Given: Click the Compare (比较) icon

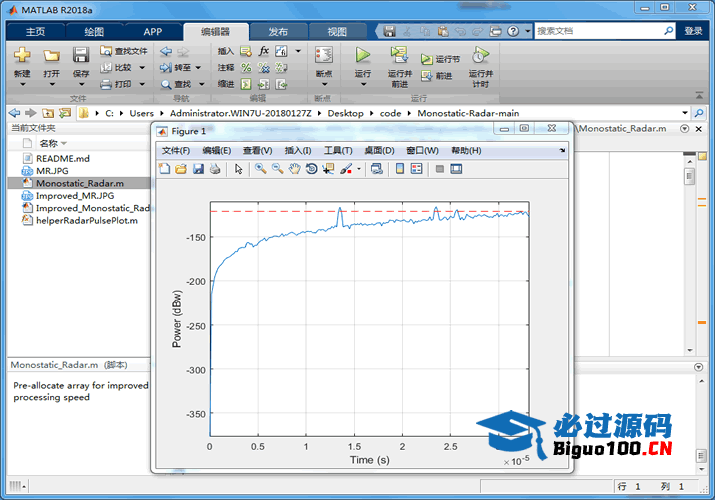Looking at the screenshot, I should pos(106,67).
